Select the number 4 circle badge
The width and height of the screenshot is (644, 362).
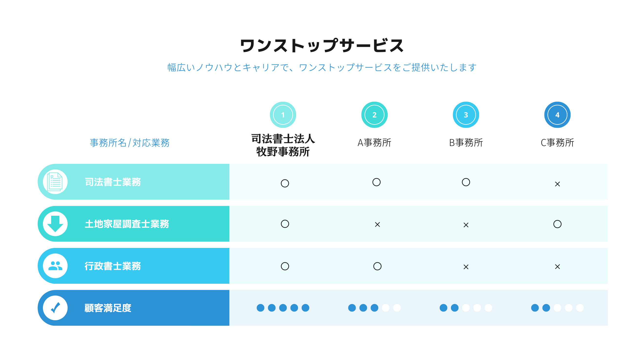pyautogui.click(x=557, y=115)
